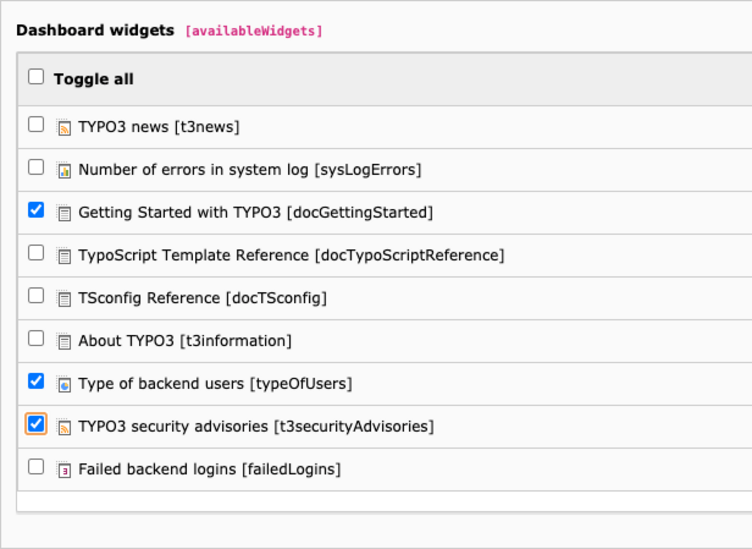Tick the Number of errors in system log checkbox
The height and width of the screenshot is (549, 752).
coord(36,167)
